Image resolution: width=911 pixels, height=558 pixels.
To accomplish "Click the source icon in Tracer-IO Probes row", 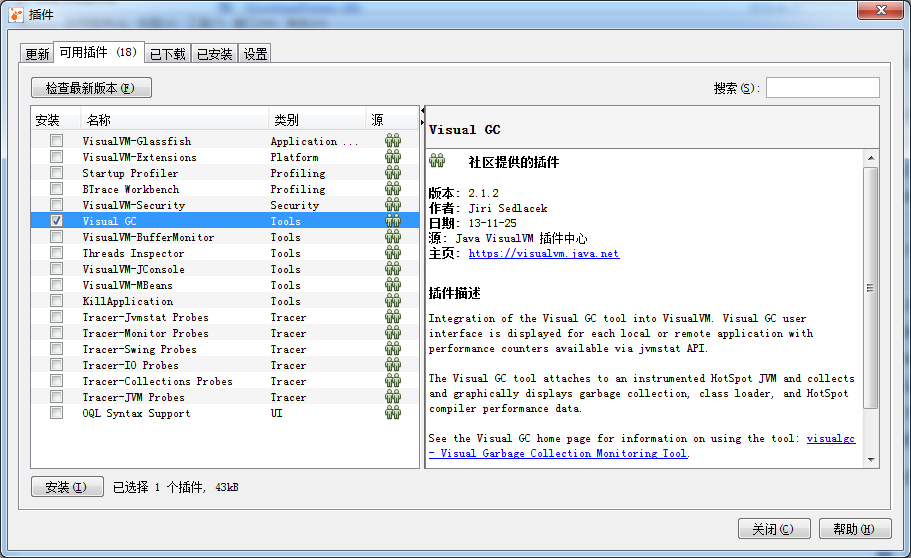I will [x=393, y=364].
